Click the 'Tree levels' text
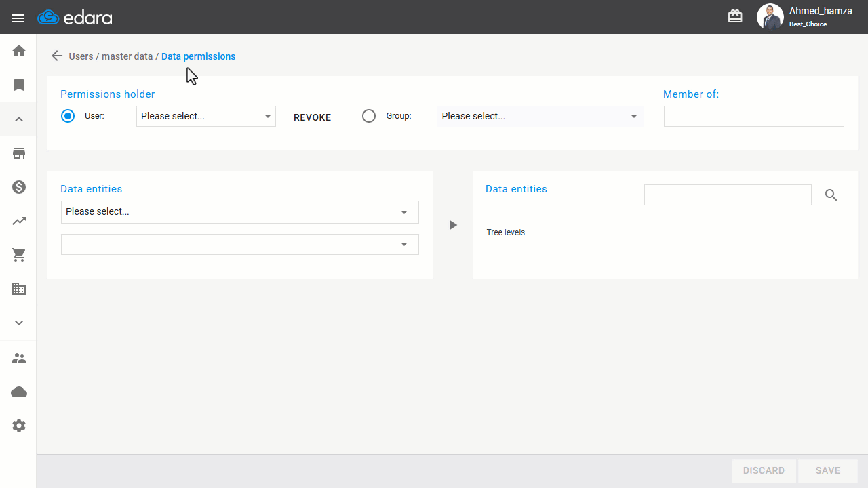The width and height of the screenshot is (868, 488). (506, 232)
